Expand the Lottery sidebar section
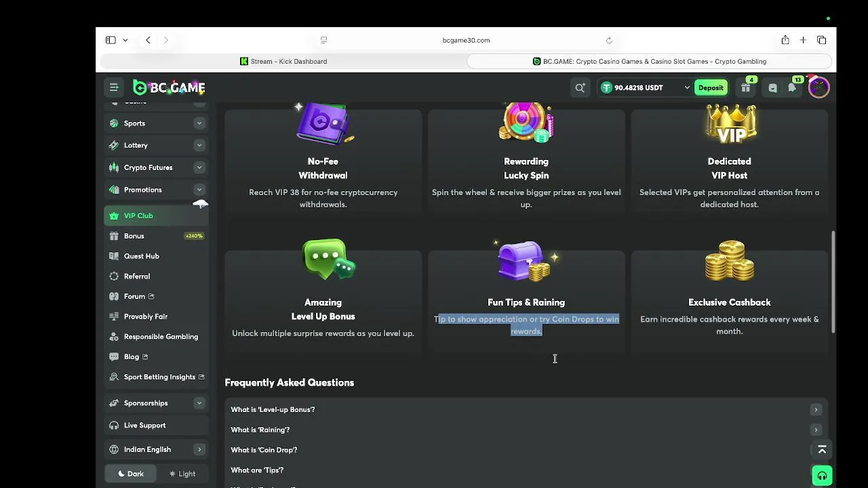 [199, 145]
